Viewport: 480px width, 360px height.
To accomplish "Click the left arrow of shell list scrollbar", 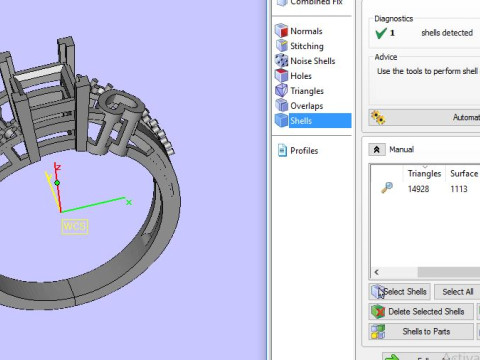I will pyautogui.click(x=376, y=272).
